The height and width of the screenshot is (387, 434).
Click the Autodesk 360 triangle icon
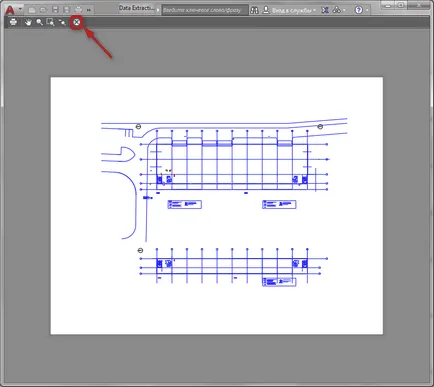(337, 10)
